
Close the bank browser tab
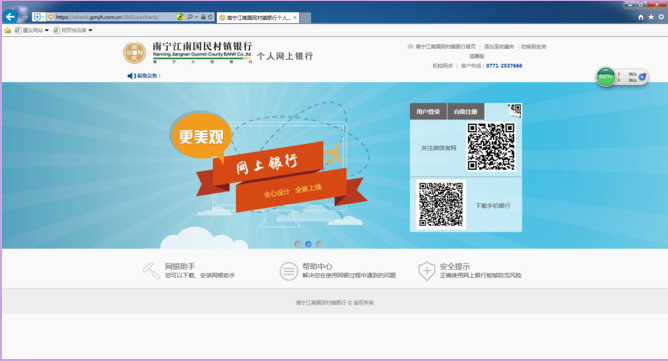click(295, 17)
